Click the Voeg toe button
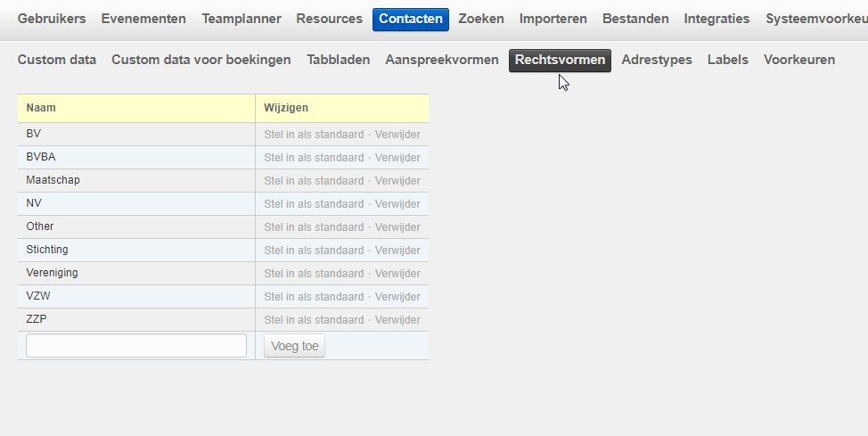The width and height of the screenshot is (868, 436). [x=294, y=346]
